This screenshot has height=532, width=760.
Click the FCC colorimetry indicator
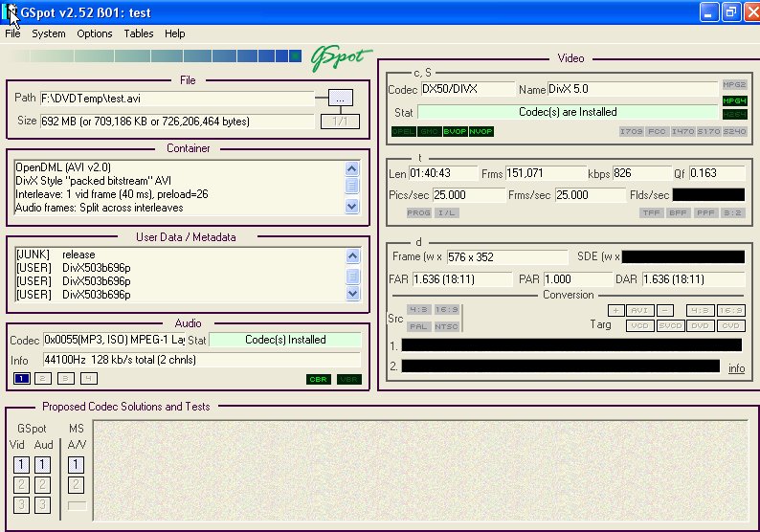pyautogui.click(x=657, y=131)
